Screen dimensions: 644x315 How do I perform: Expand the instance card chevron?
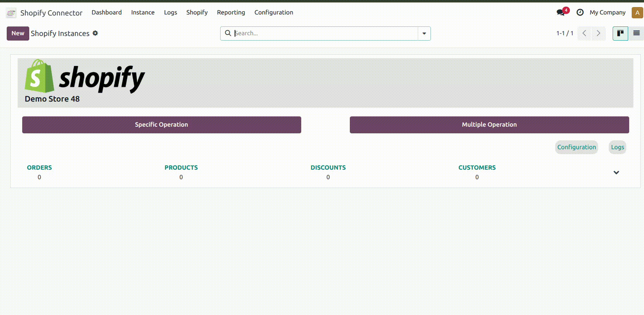(x=616, y=172)
